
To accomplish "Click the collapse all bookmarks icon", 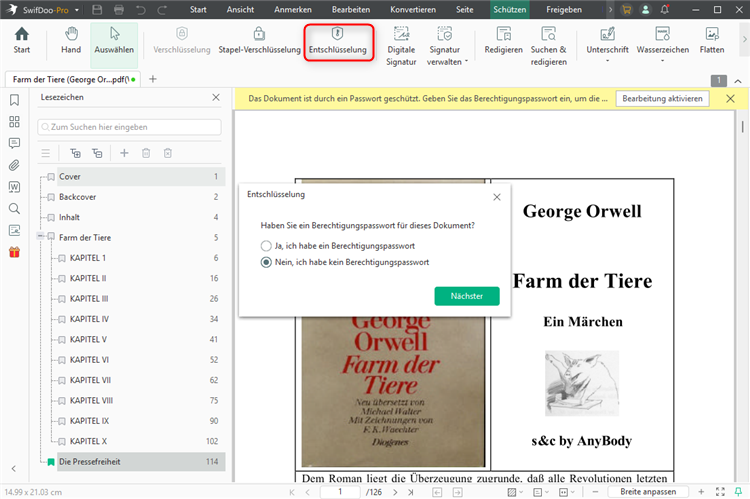I will click(97, 153).
